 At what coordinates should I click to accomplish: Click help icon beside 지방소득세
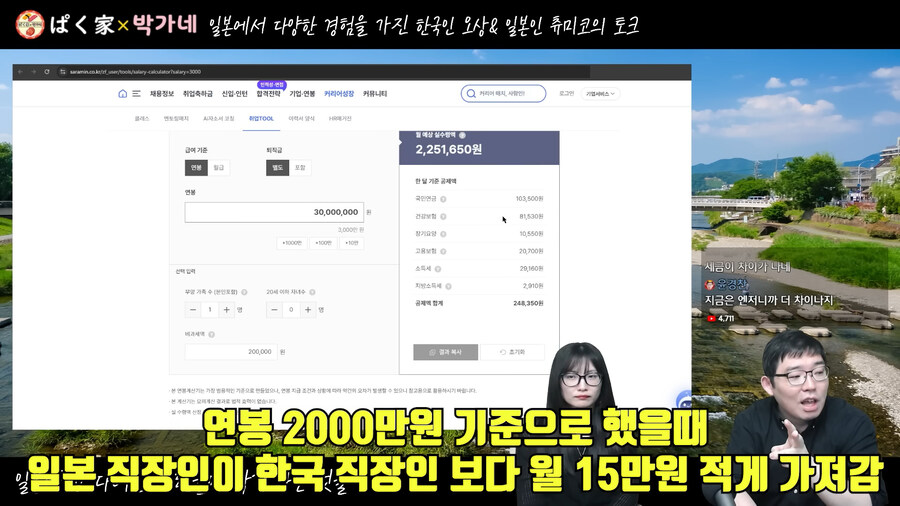[448, 286]
